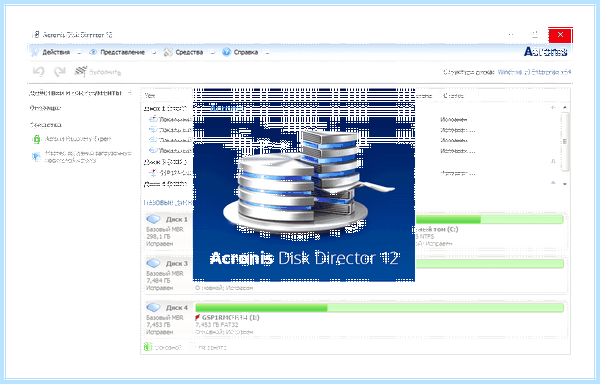Screen dimensions: 600x384
Task: Click the том (C:) label on Диск 1
Action: [x=437, y=229]
